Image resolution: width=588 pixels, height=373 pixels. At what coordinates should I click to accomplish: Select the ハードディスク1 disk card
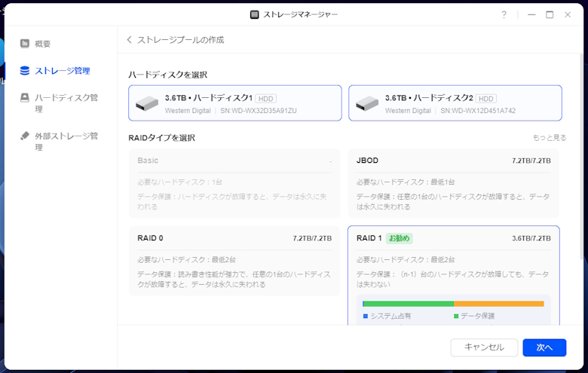point(234,103)
